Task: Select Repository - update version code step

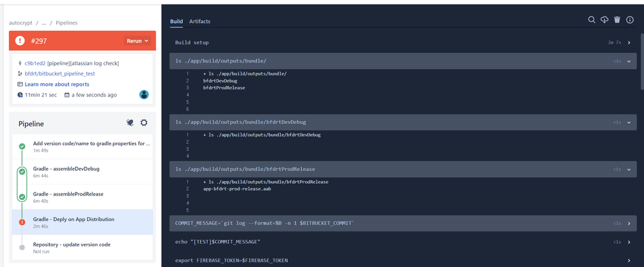Action: pos(83,247)
